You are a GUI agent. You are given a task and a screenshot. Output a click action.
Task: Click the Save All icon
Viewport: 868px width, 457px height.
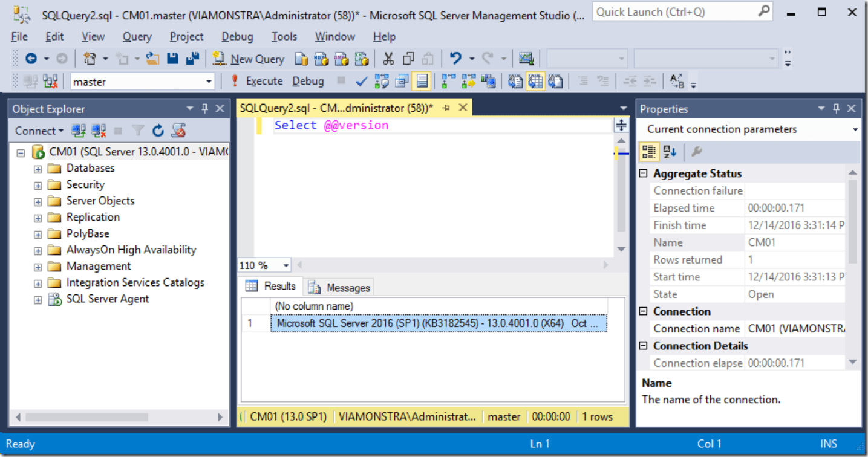192,59
